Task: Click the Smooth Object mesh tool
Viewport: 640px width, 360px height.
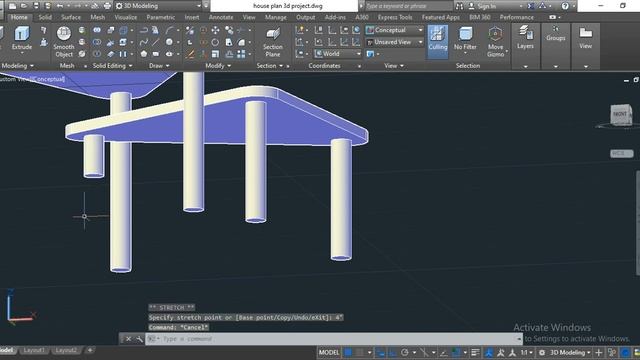Action: tap(64, 42)
